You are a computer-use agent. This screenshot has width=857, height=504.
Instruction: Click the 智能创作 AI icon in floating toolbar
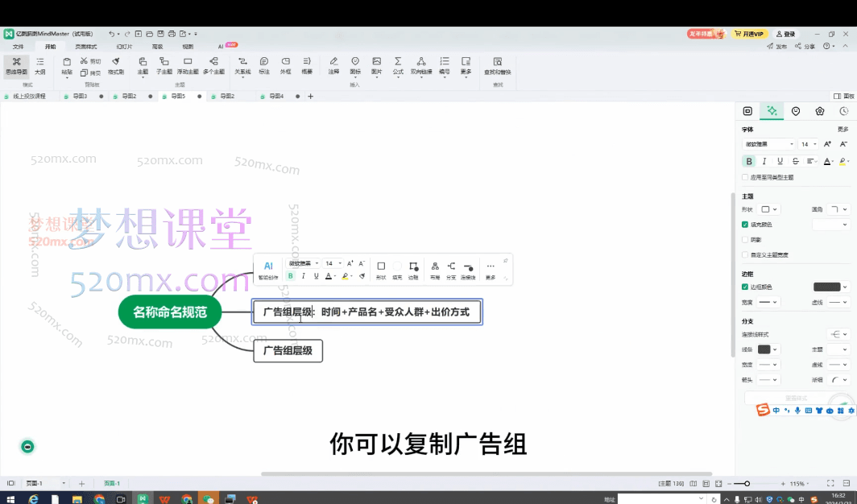tap(268, 270)
